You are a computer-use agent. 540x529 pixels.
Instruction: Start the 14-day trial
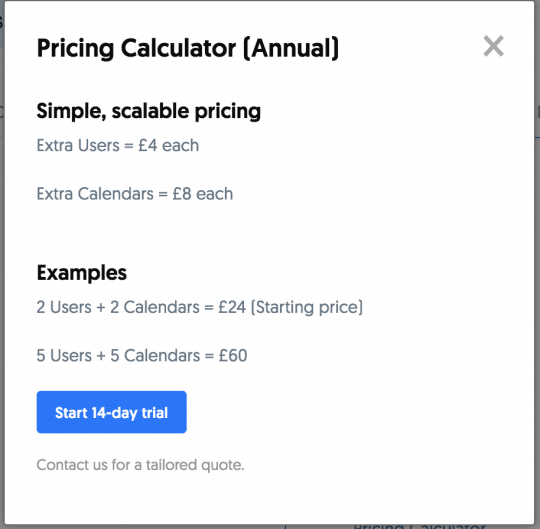click(x=112, y=412)
